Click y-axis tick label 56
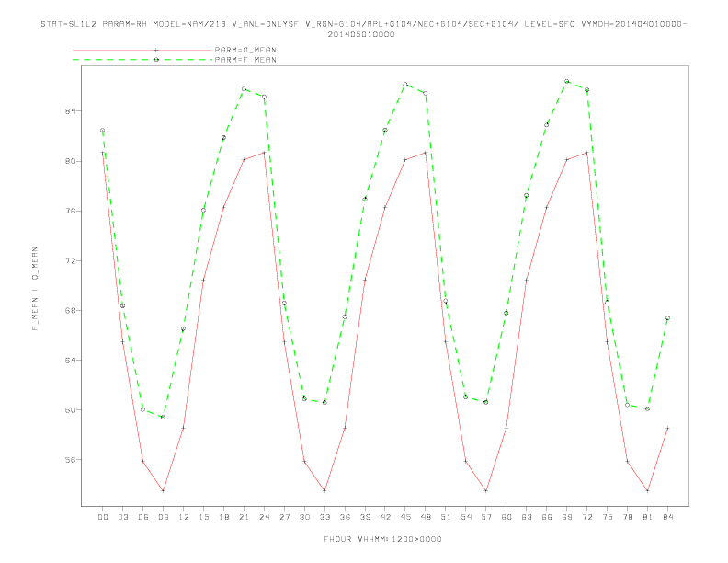The image size is (728, 563). pyautogui.click(x=71, y=459)
